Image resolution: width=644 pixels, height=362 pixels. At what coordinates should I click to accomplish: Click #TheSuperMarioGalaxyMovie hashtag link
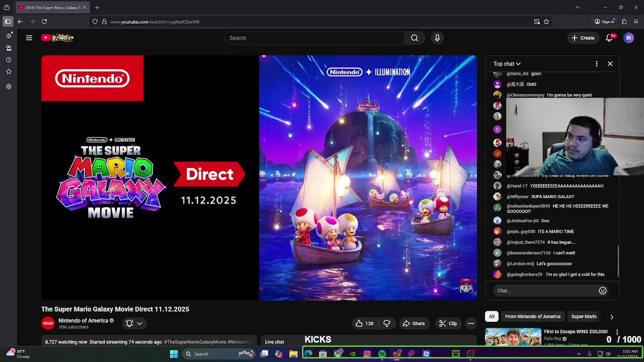click(195, 342)
